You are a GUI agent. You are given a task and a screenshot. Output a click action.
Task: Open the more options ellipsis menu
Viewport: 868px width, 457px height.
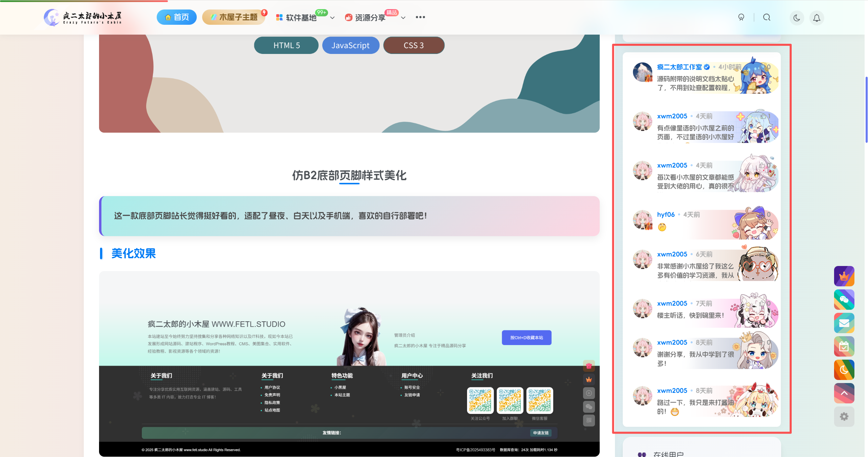pyautogui.click(x=420, y=17)
